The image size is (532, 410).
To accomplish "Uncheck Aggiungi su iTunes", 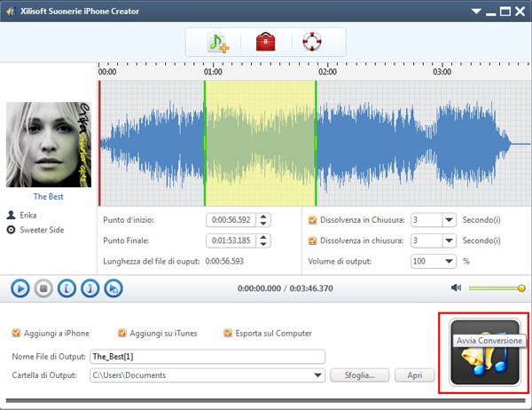I will click(x=121, y=333).
